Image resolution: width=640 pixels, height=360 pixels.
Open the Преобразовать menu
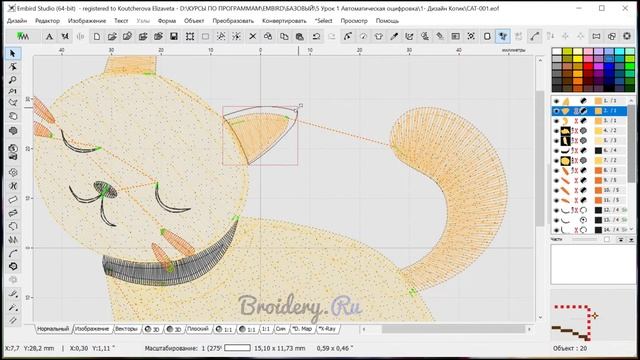pos(233,21)
